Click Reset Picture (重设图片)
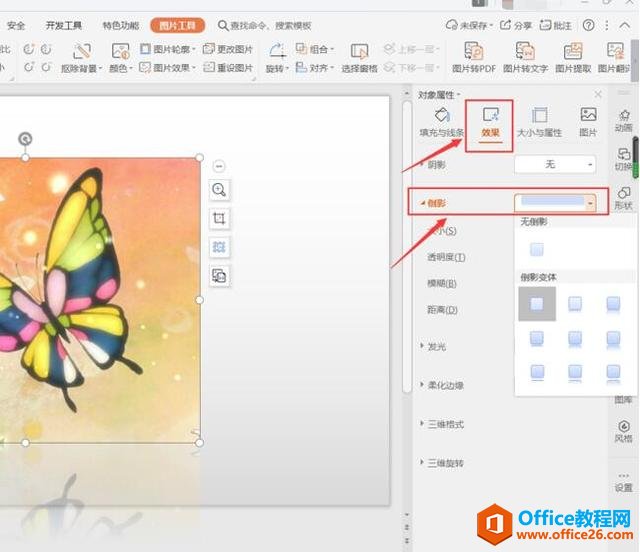Viewport: 640px width, 552px height. coord(228,67)
